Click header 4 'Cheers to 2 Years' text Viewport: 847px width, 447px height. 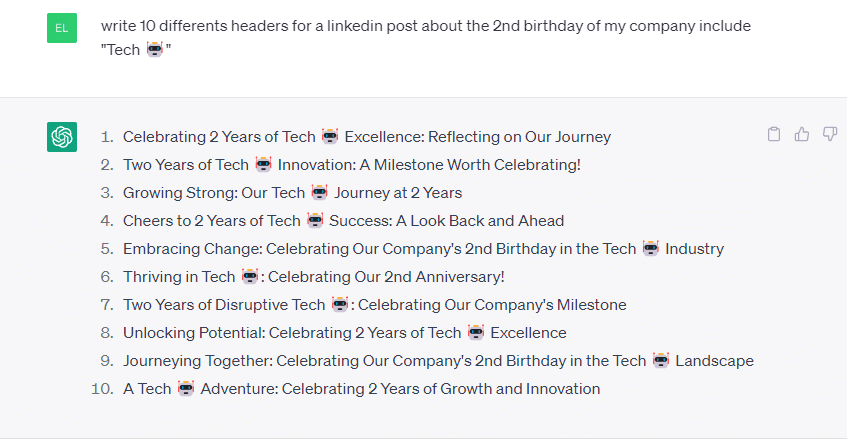(x=344, y=221)
